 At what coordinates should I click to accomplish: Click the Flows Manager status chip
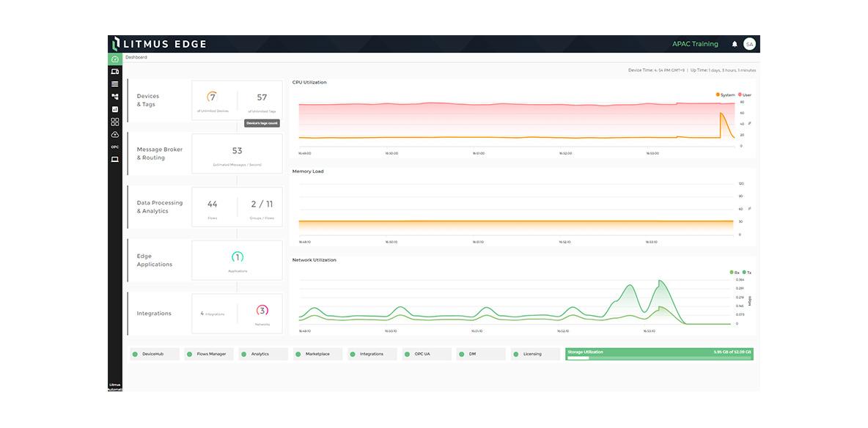210,354
